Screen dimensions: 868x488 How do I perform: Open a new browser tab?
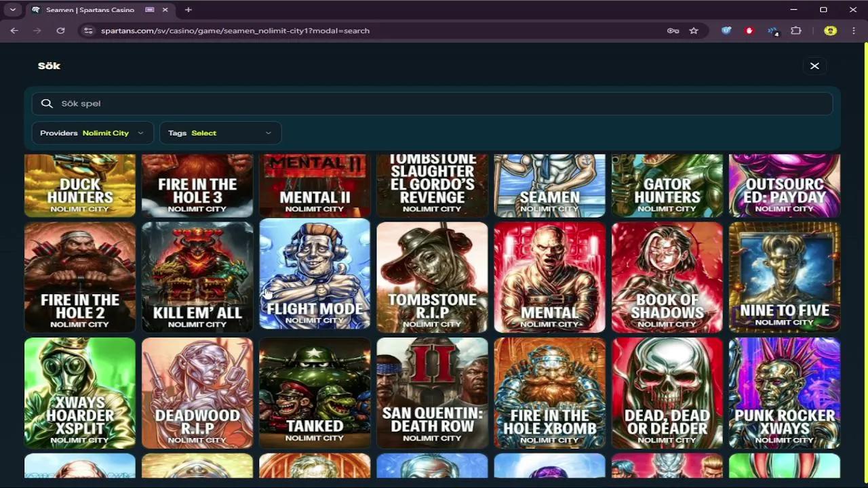(188, 9)
